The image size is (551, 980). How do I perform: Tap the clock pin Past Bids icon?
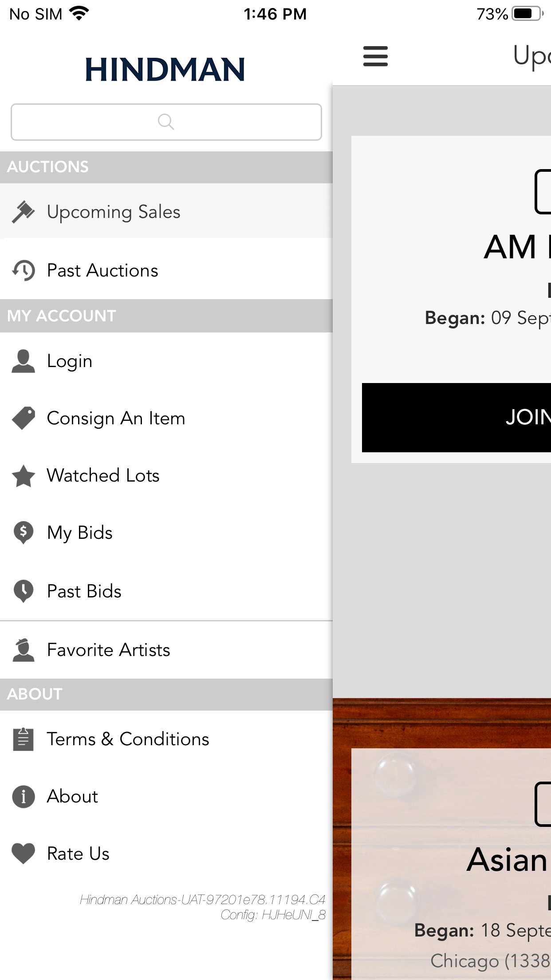point(23,591)
